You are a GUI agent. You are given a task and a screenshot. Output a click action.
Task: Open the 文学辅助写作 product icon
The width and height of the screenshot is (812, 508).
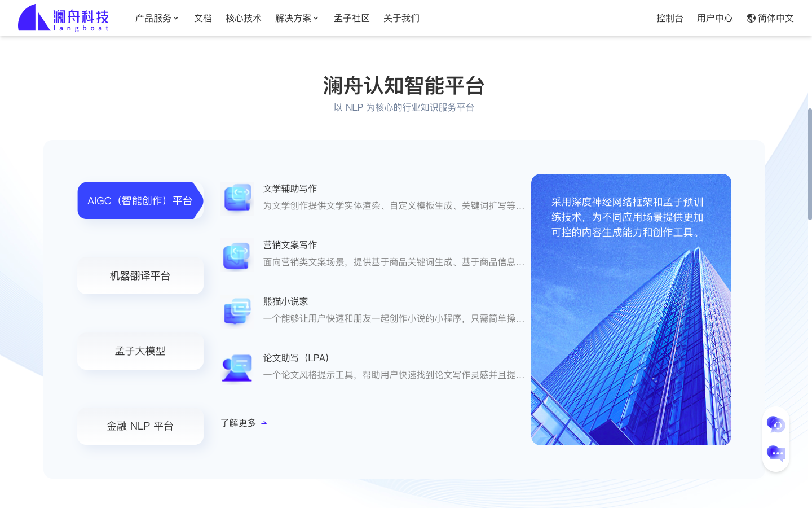tap(237, 198)
